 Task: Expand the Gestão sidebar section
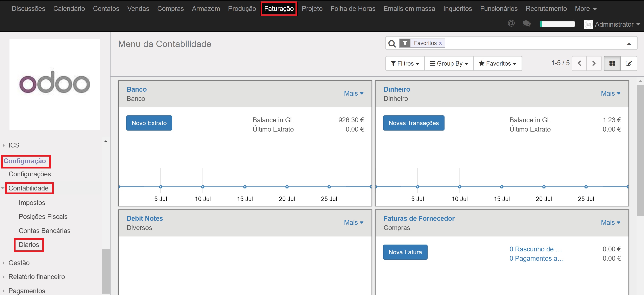click(x=19, y=263)
